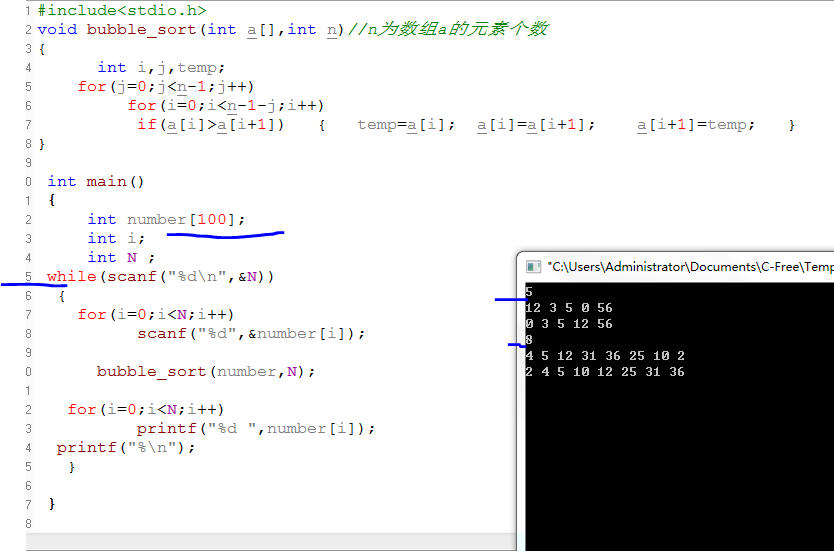
Task: Click console input line "12 3 5 0 56"
Action: pyautogui.click(x=569, y=307)
